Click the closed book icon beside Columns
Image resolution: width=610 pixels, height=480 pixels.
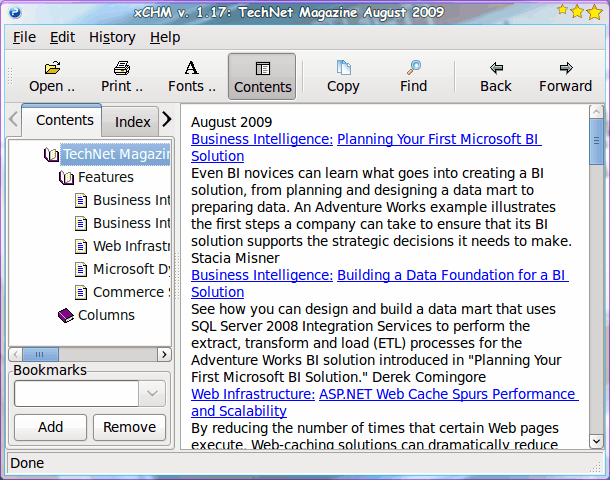(66, 315)
